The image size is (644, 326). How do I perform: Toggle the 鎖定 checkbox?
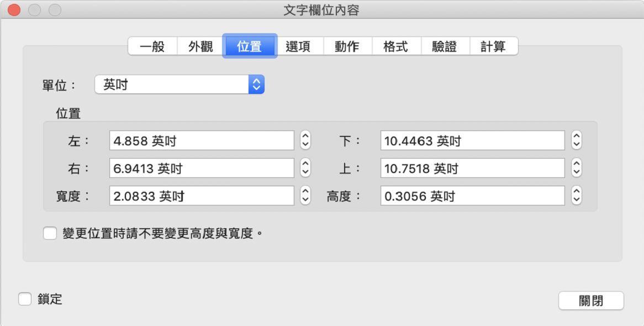click(23, 299)
